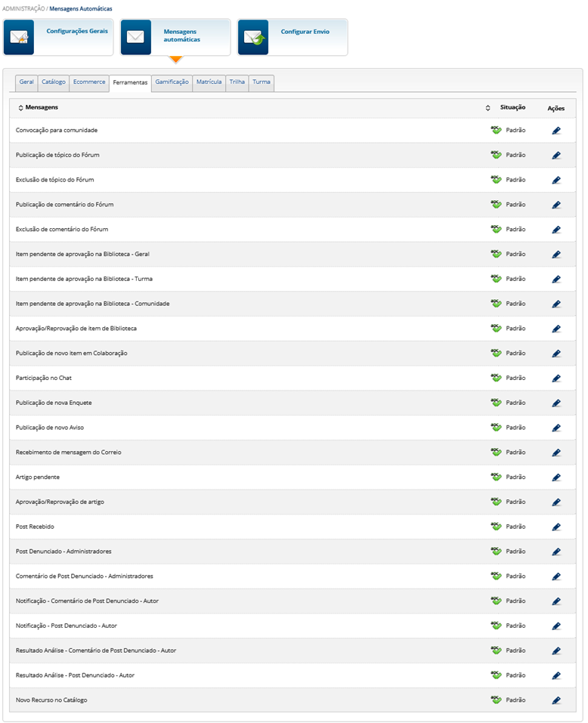Go to Configurar Envio section

pos(305,32)
